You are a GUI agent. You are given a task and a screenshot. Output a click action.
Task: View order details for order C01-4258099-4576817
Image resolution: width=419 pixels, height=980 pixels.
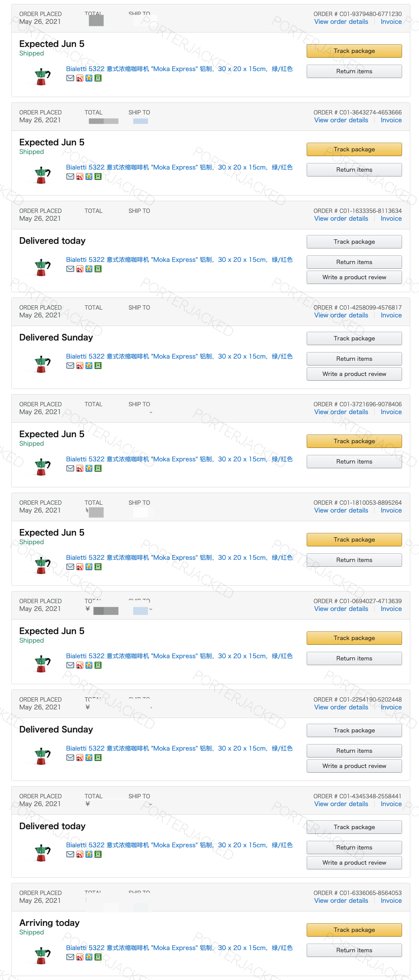[x=341, y=315]
